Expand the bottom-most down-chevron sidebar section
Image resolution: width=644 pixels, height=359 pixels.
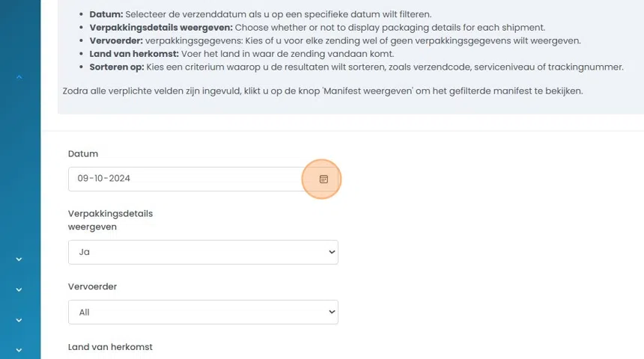19,349
